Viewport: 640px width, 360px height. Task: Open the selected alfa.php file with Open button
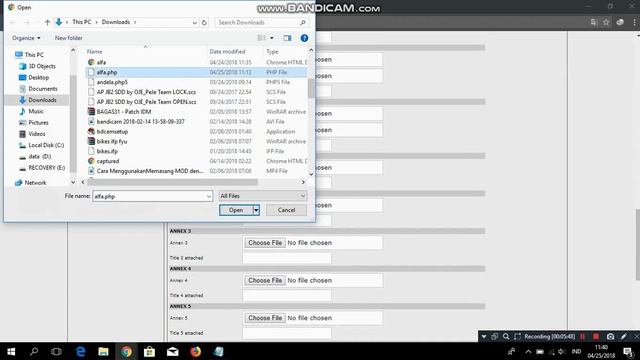236,210
